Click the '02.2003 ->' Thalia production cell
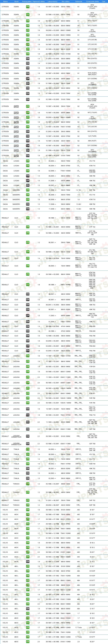Image resolution: width=108 pixels, height=644 pixels. click(52, 478)
